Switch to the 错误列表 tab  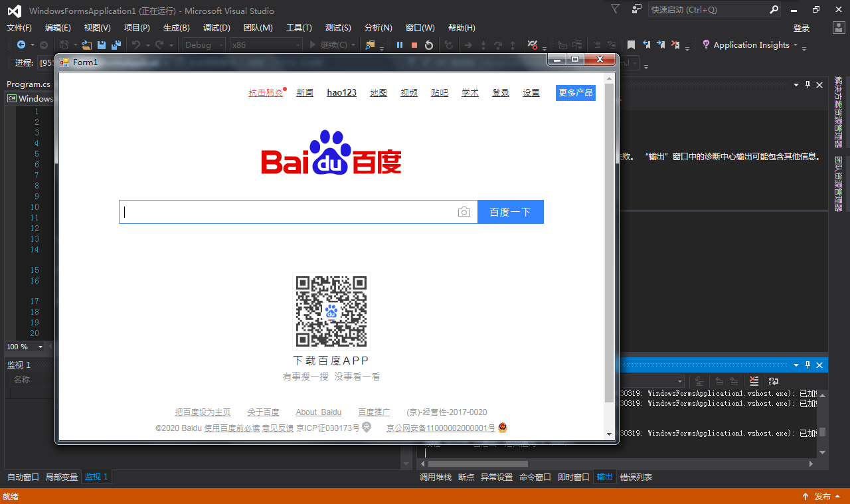point(636,477)
